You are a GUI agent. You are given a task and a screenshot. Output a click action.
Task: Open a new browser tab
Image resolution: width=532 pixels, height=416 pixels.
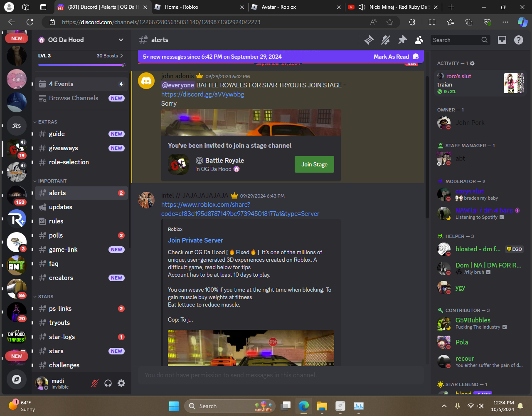(x=451, y=7)
